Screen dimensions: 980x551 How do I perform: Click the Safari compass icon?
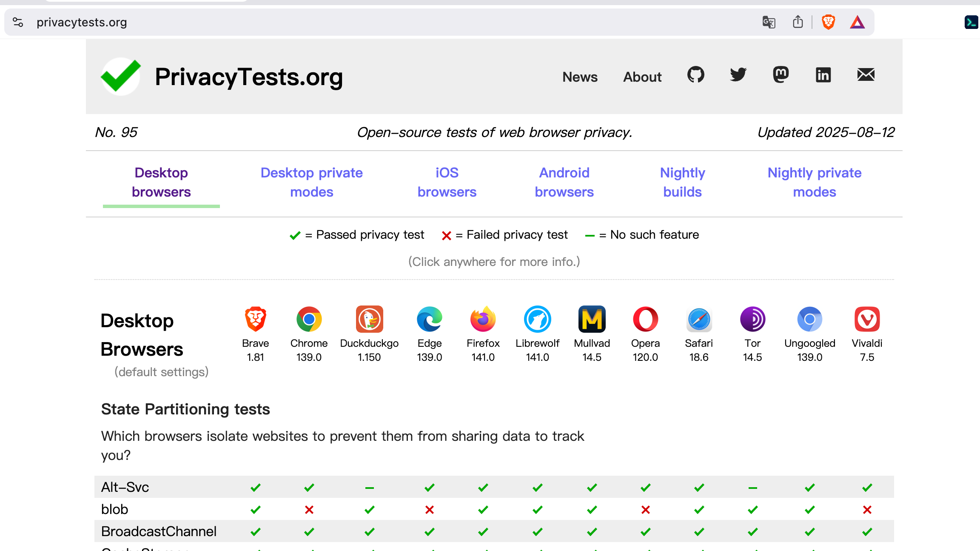click(699, 319)
